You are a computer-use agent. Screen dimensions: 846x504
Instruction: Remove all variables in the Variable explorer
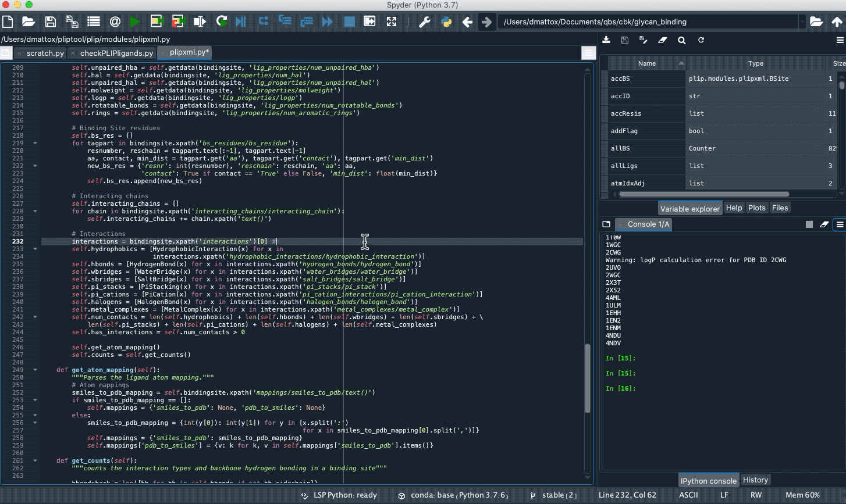click(662, 40)
